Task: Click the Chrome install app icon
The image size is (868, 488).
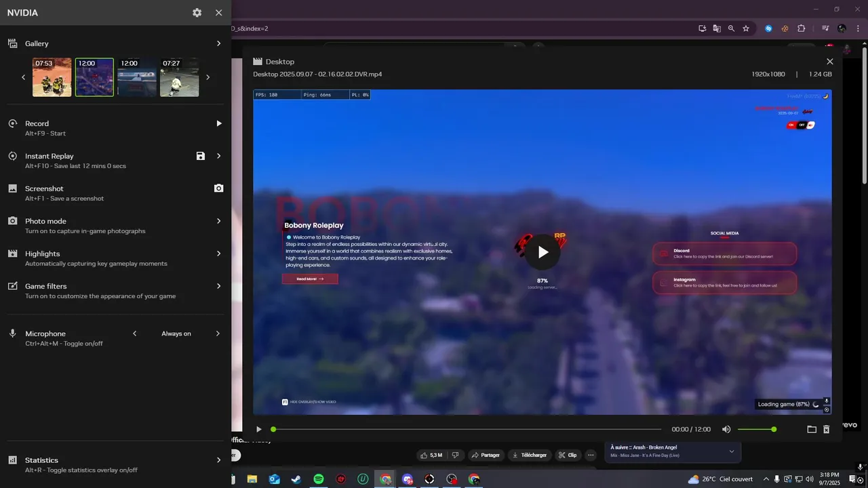Action: pos(703,28)
